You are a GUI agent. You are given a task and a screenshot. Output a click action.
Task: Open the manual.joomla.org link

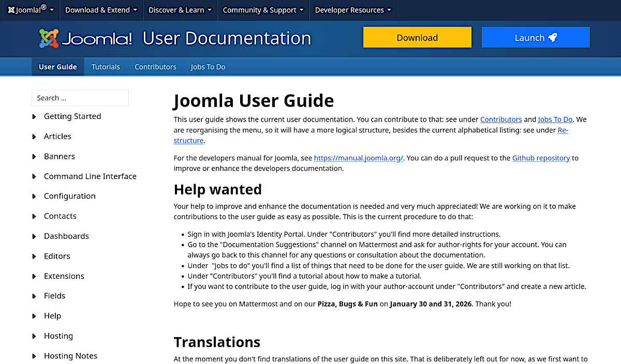point(358,158)
